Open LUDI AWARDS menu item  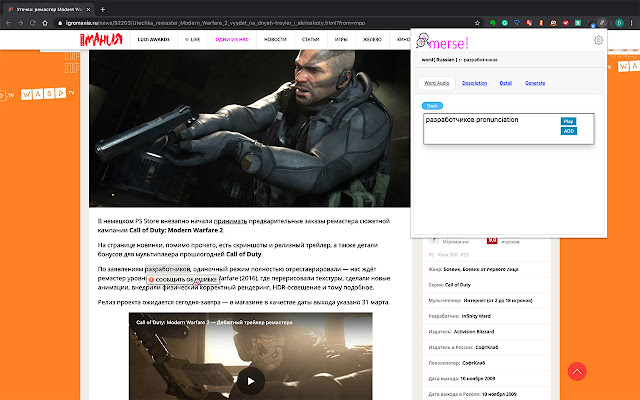pyautogui.click(x=153, y=40)
